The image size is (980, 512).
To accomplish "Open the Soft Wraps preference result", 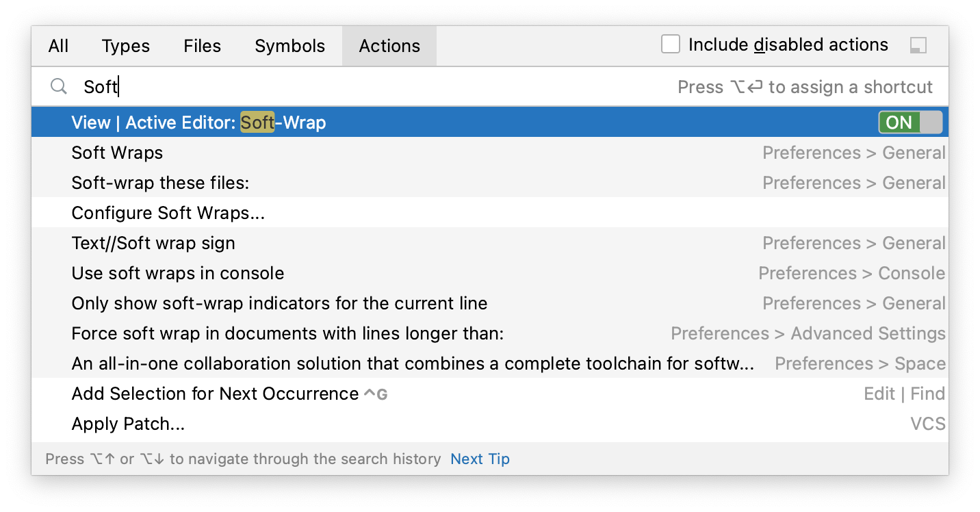I will (117, 153).
